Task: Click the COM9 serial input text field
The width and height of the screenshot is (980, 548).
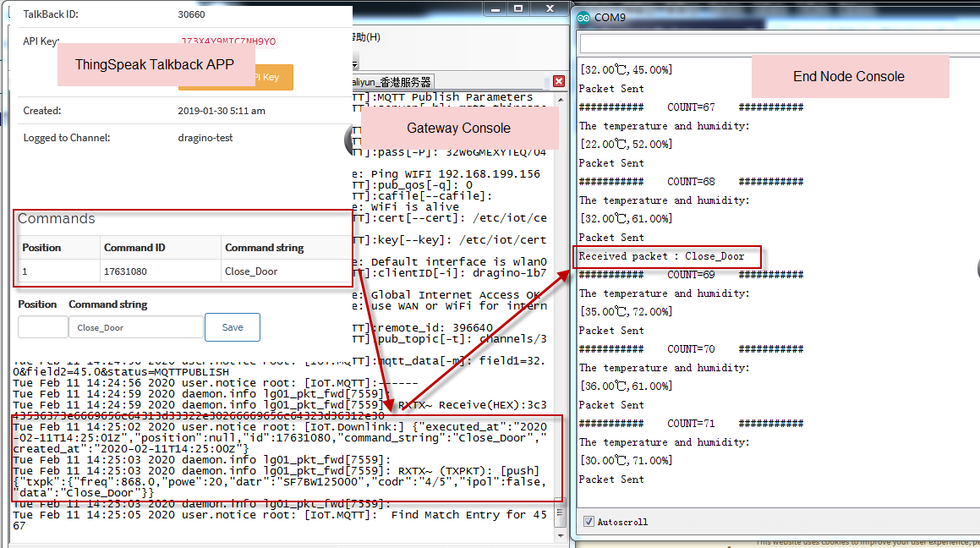Action: pos(780,44)
